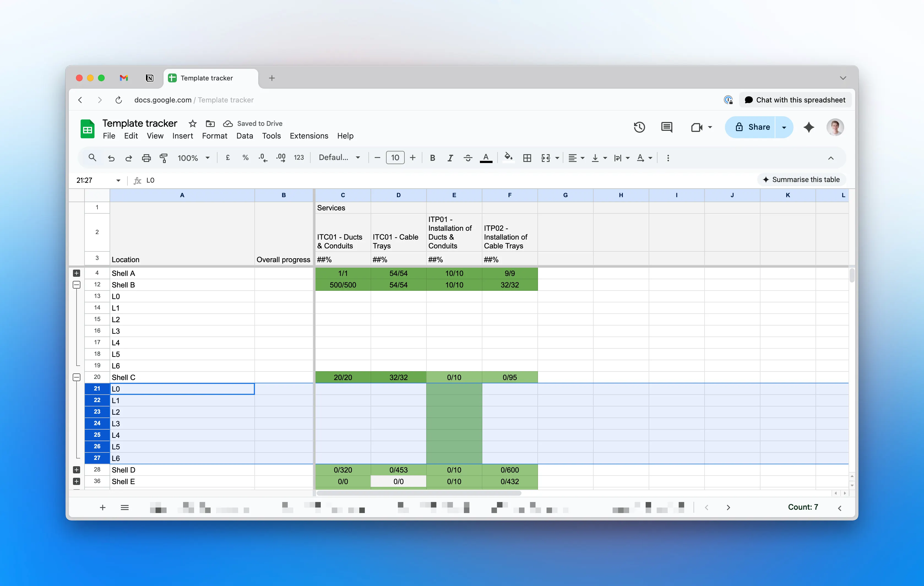This screenshot has height=586, width=924.
Task: Click the cell name box field
Action: coord(94,180)
